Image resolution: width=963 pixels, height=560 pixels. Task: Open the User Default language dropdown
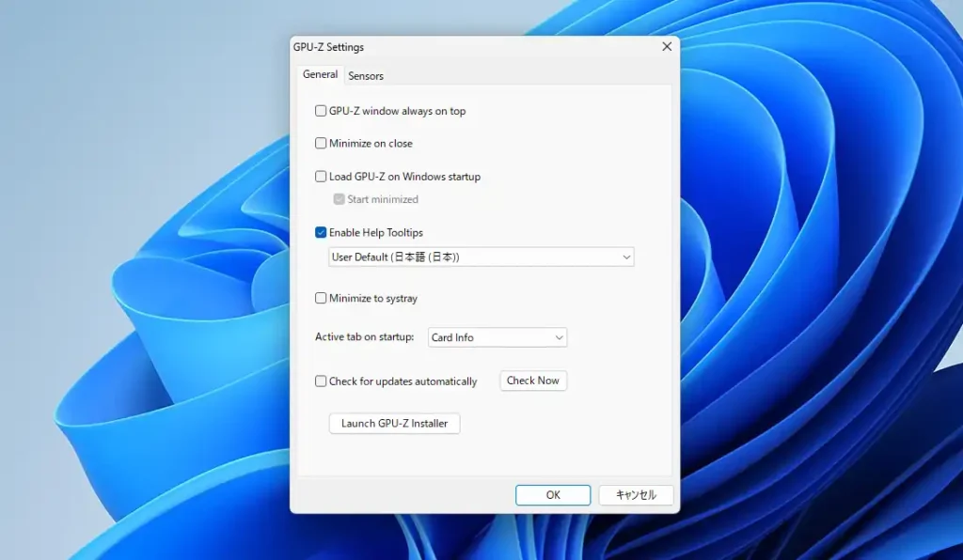(x=481, y=257)
